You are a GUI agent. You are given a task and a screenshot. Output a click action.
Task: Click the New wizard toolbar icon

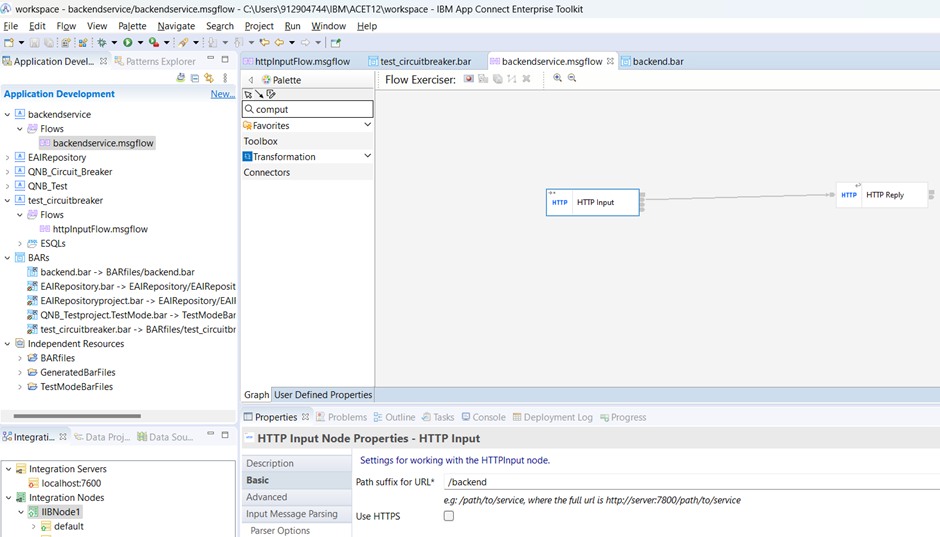pyautogui.click(x=9, y=43)
